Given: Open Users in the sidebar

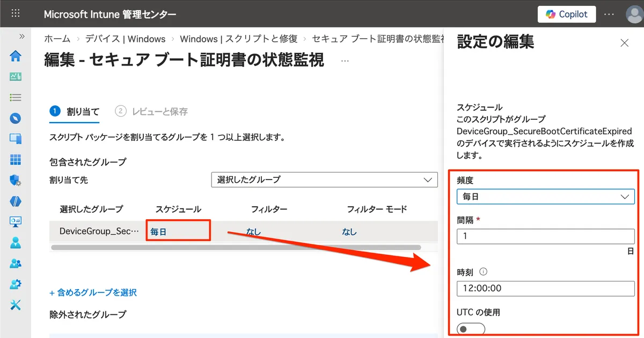Looking at the screenshot, I should pyautogui.click(x=16, y=242).
